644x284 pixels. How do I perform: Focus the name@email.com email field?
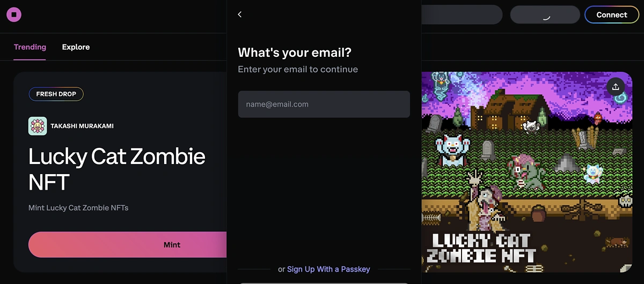coord(324,104)
